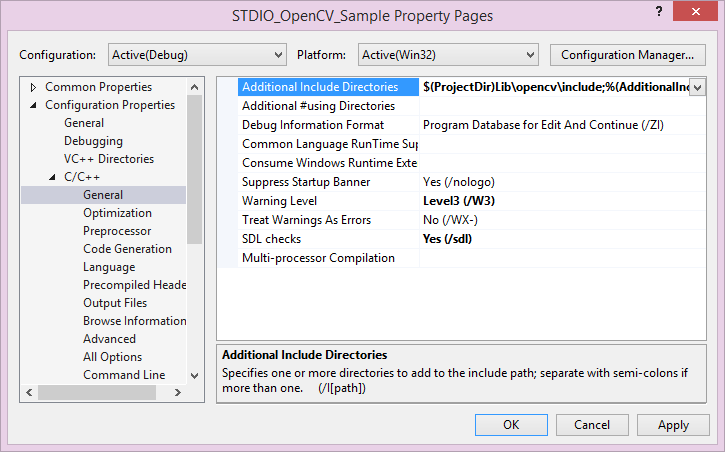
Task: Click the Program Database for Edit And Continue value
Action: click(543, 125)
